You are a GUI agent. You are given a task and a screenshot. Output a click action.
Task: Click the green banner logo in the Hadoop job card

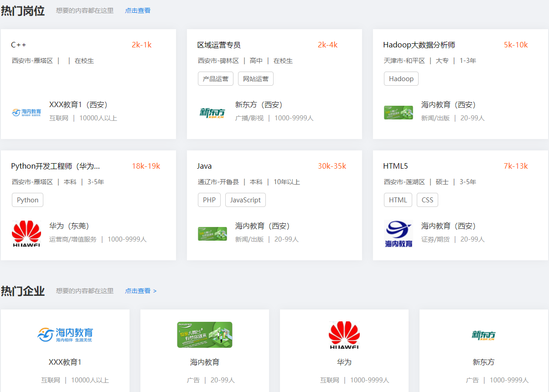coord(399,113)
